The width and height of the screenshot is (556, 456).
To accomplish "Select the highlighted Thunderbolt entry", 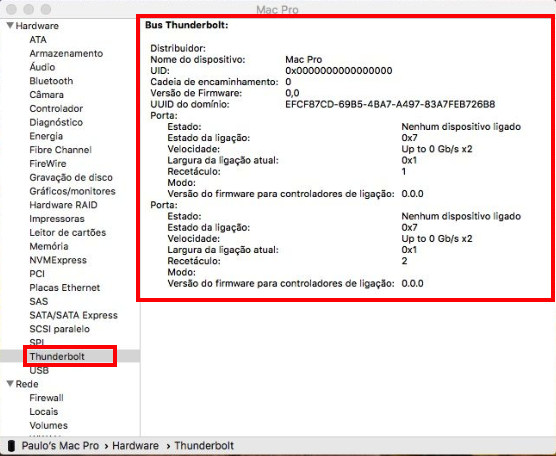I will point(57,356).
